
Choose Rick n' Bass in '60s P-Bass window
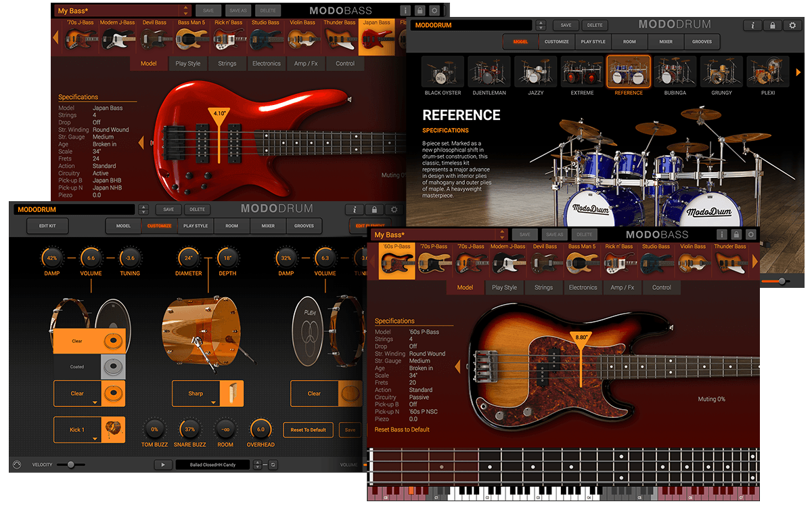point(618,261)
